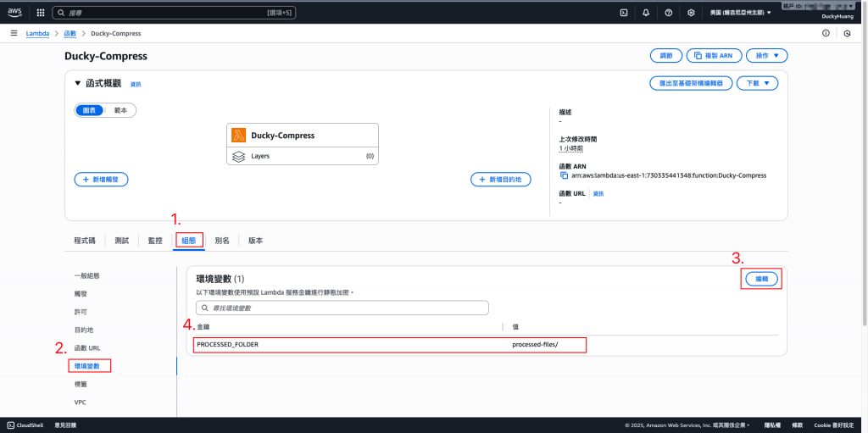
Task: Click the processed-files/ value cell
Action: coord(536,344)
